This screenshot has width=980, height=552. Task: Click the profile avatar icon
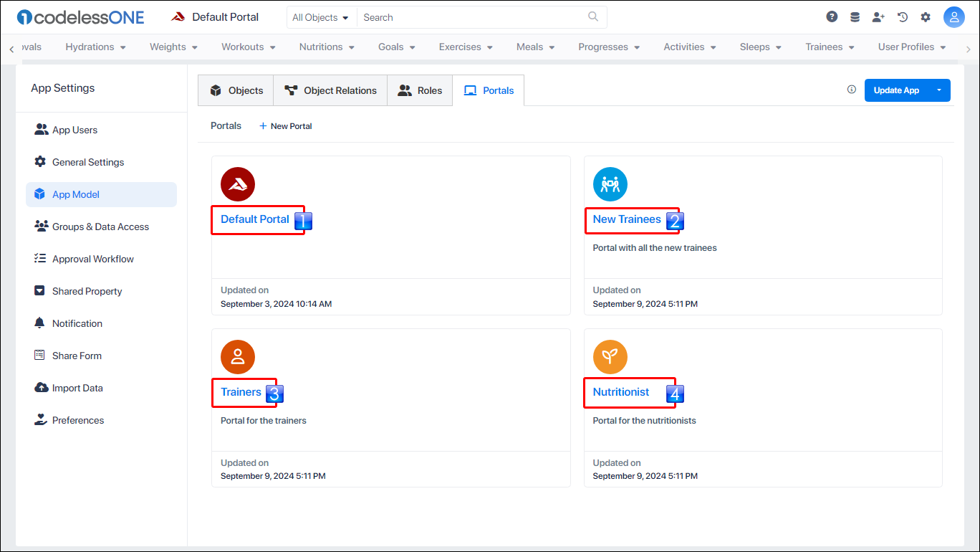[954, 16]
